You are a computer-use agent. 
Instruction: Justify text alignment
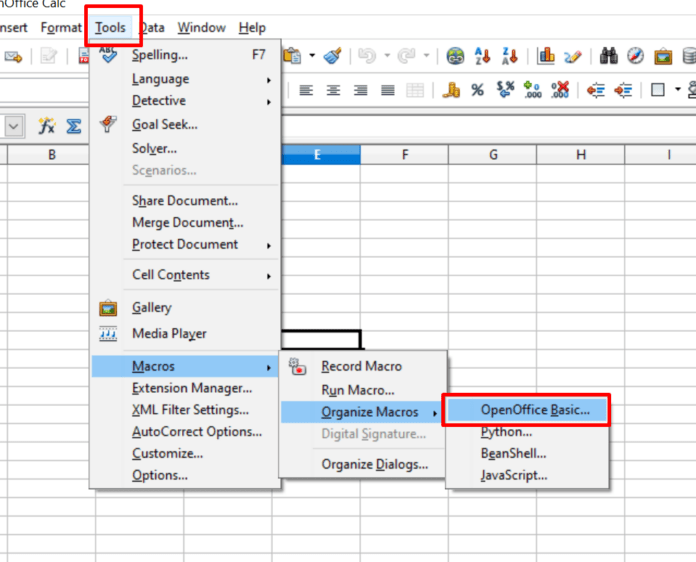click(388, 91)
